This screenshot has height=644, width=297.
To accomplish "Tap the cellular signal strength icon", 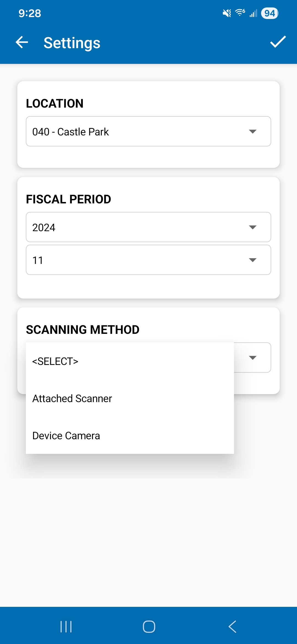I will click(253, 13).
